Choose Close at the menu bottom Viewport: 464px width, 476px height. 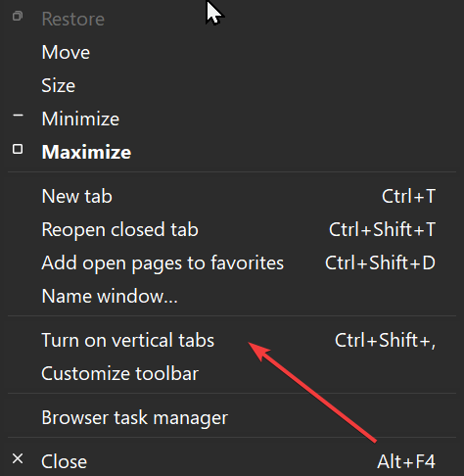[x=232, y=461]
